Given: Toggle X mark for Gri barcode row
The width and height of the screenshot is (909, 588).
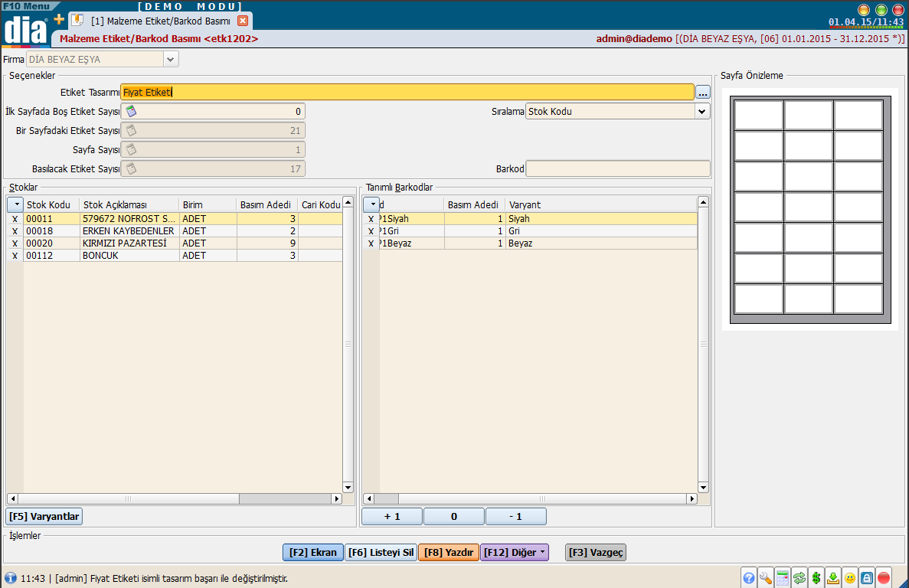Looking at the screenshot, I should pyautogui.click(x=371, y=231).
